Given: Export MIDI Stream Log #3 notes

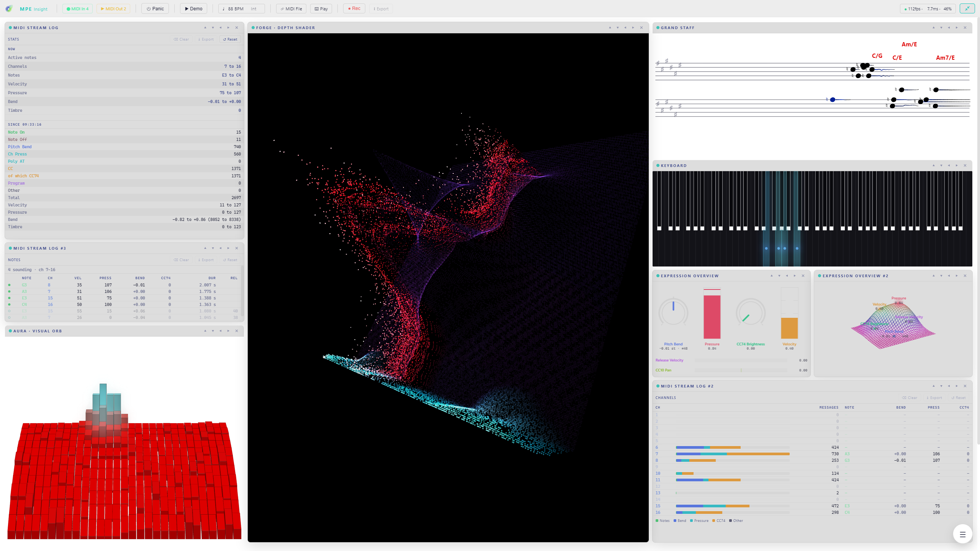Looking at the screenshot, I should pyautogui.click(x=206, y=260).
